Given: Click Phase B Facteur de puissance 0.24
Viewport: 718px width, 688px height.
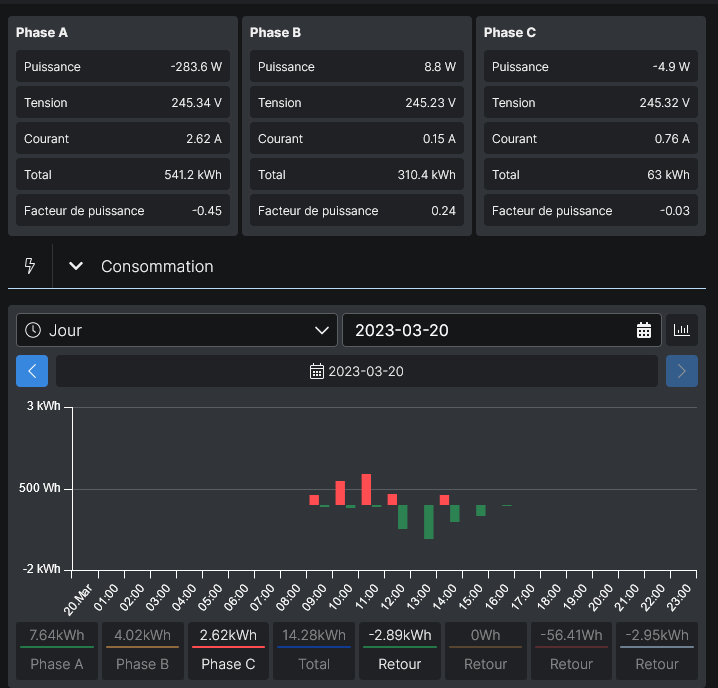Looking at the screenshot, I should 357,211.
